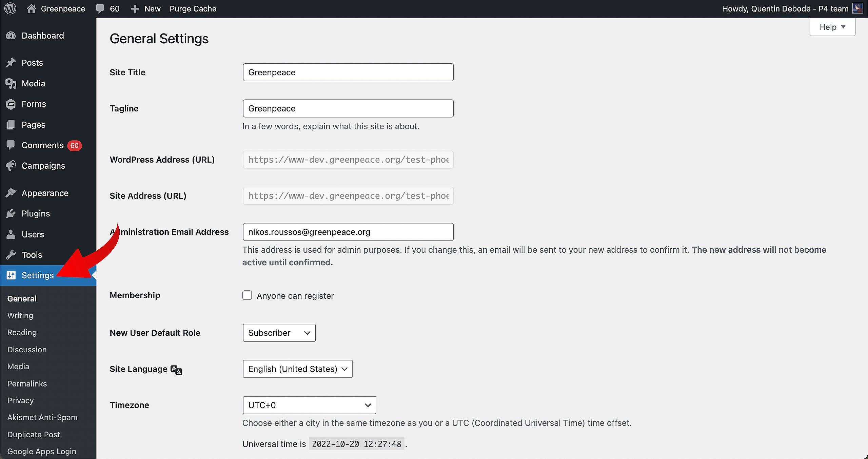Viewport: 868px width, 459px height.
Task: Click the red 60 comments badge
Action: coord(75,146)
